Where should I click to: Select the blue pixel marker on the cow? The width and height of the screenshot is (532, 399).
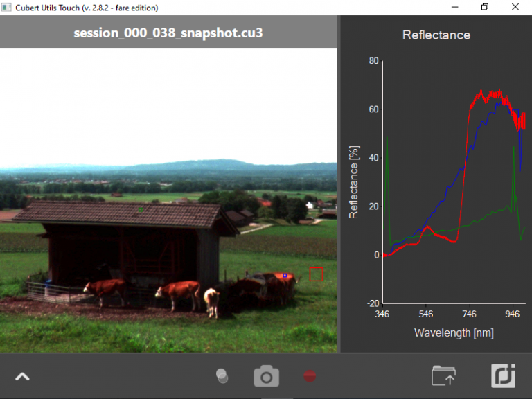(285, 276)
